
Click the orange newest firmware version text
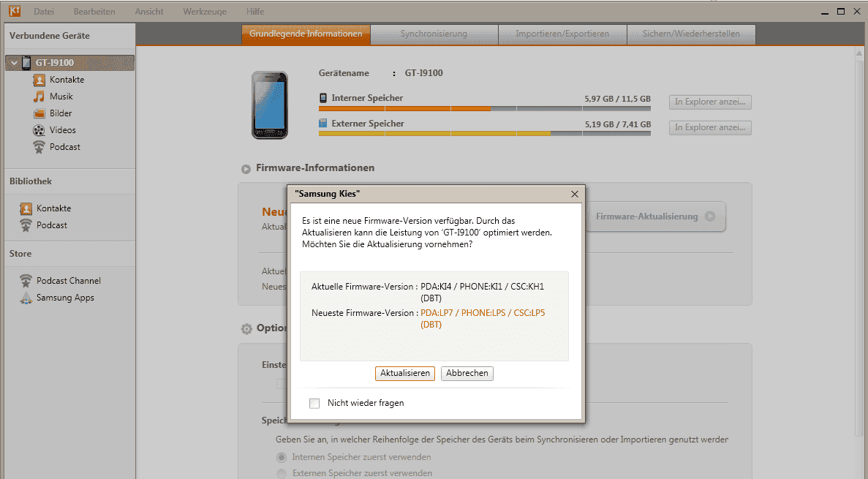tap(483, 318)
